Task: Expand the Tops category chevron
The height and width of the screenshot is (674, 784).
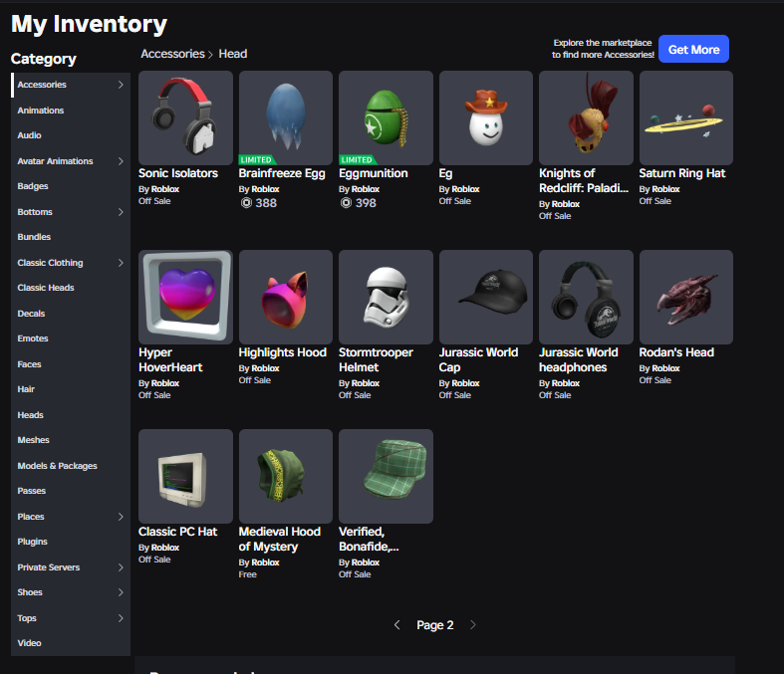Action: (121, 618)
